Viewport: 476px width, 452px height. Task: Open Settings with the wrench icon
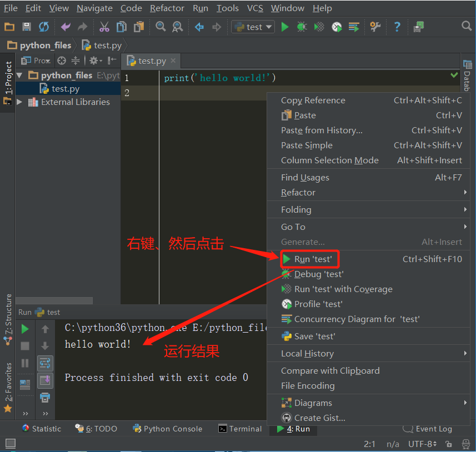pyautogui.click(x=375, y=27)
